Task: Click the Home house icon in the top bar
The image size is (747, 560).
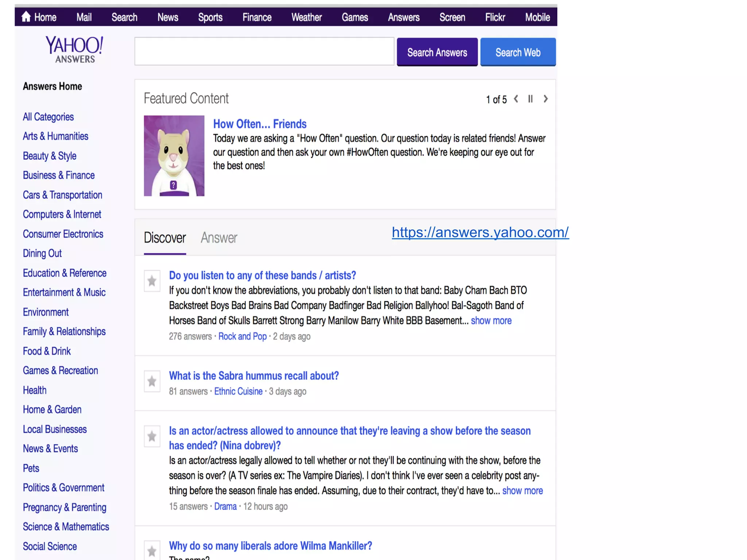Action: coord(26,17)
